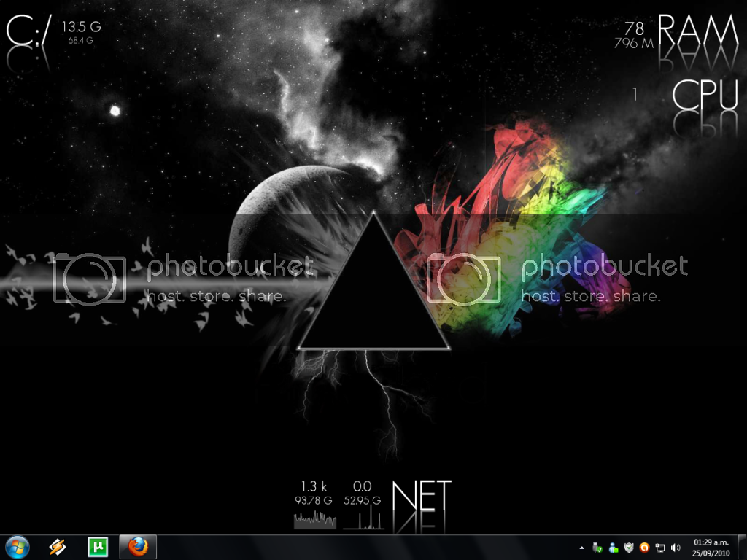Click the spiky network graph under 0.0
Image resolution: width=747 pixels, height=560 pixels.
tap(363, 520)
